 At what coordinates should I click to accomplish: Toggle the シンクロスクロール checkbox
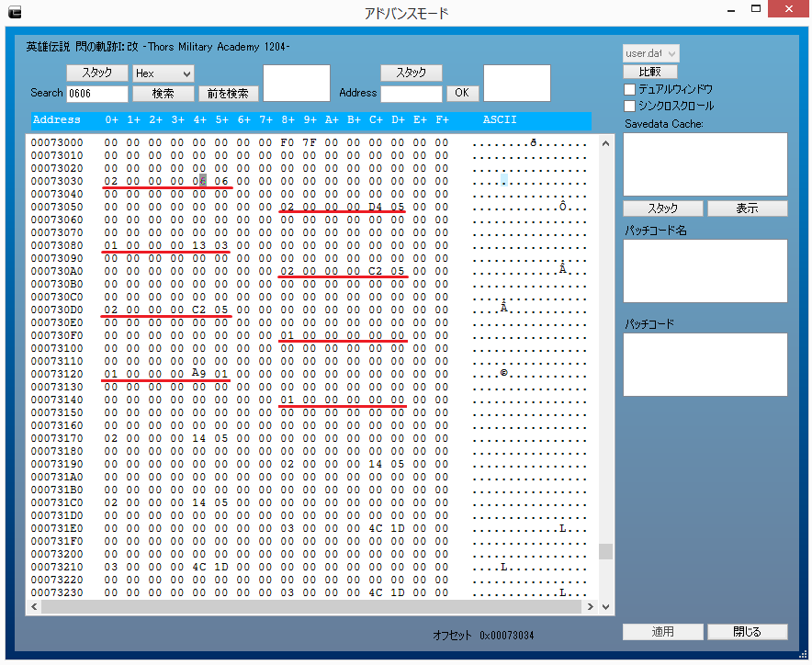click(x=630, y=106)
